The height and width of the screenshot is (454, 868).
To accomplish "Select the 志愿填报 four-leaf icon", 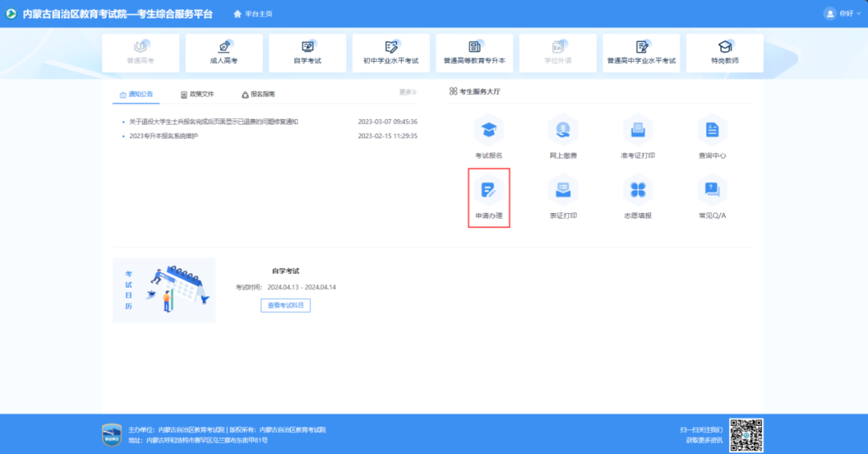I will click(637, 190).
